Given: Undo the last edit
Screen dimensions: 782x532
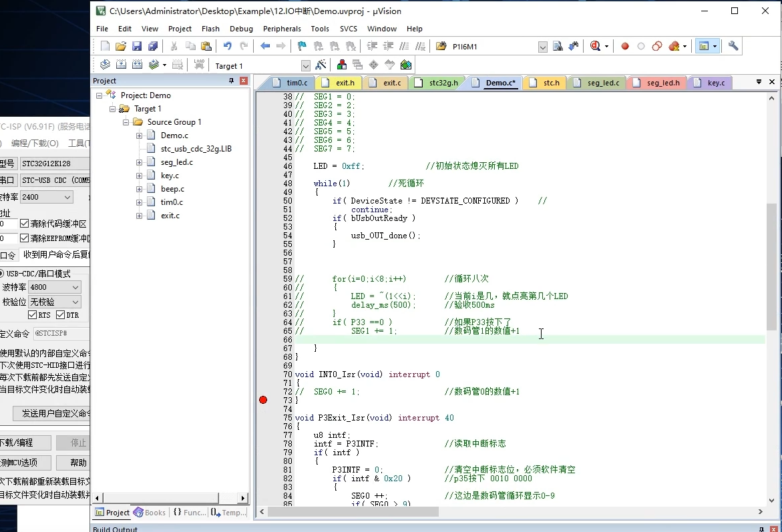Looking at the screenshot, I should [228, 46].
